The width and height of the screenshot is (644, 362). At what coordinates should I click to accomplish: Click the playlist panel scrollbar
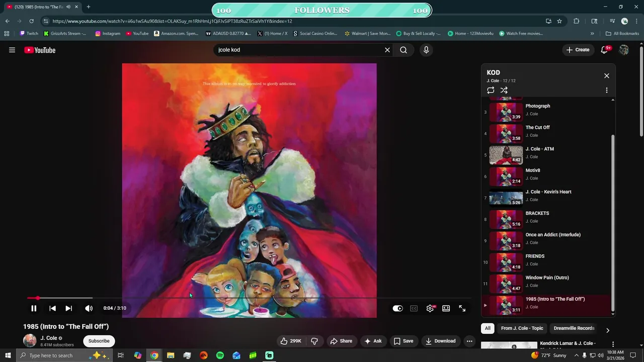click(613, 223)
